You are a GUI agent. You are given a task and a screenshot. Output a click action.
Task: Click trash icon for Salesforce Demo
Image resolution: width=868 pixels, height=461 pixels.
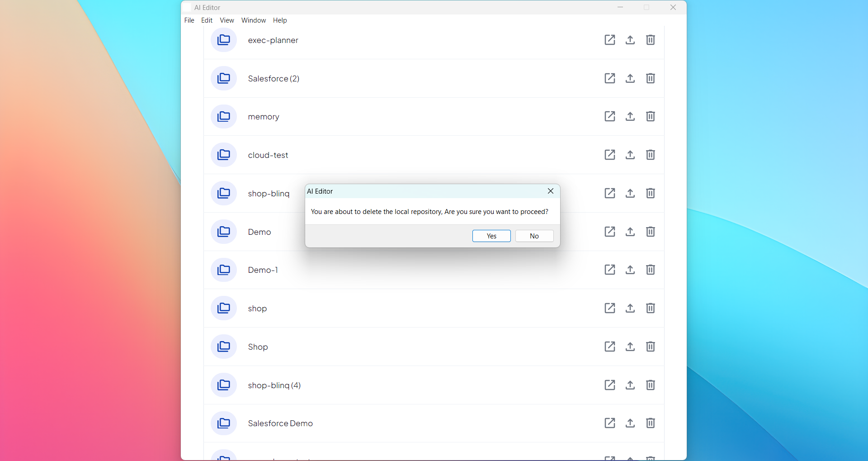(x=650, y=423)
